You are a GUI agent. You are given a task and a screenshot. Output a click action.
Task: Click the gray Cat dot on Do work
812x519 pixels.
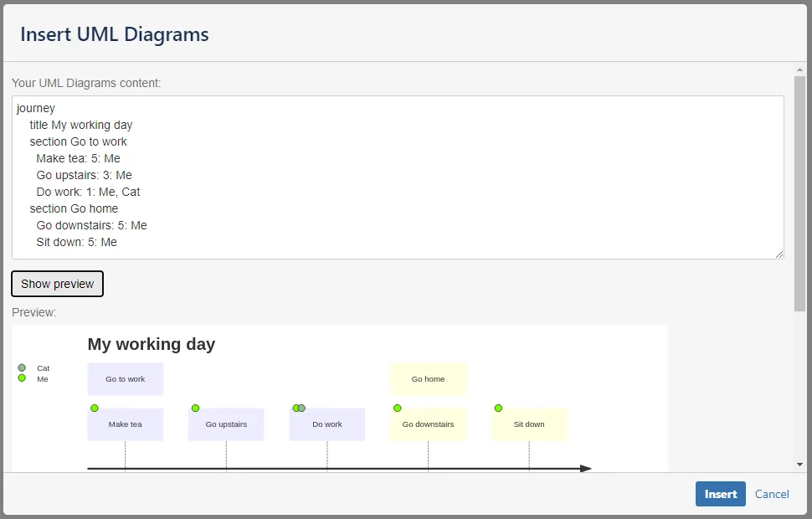302,409
